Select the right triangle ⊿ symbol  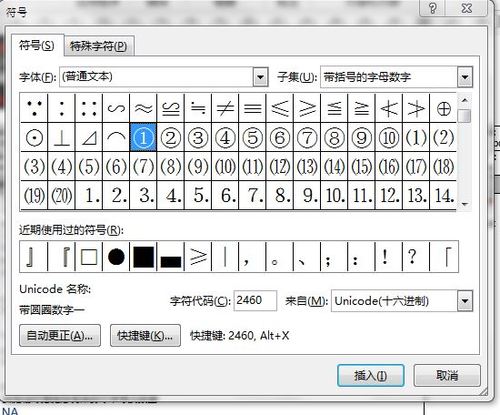pos(89,137)
